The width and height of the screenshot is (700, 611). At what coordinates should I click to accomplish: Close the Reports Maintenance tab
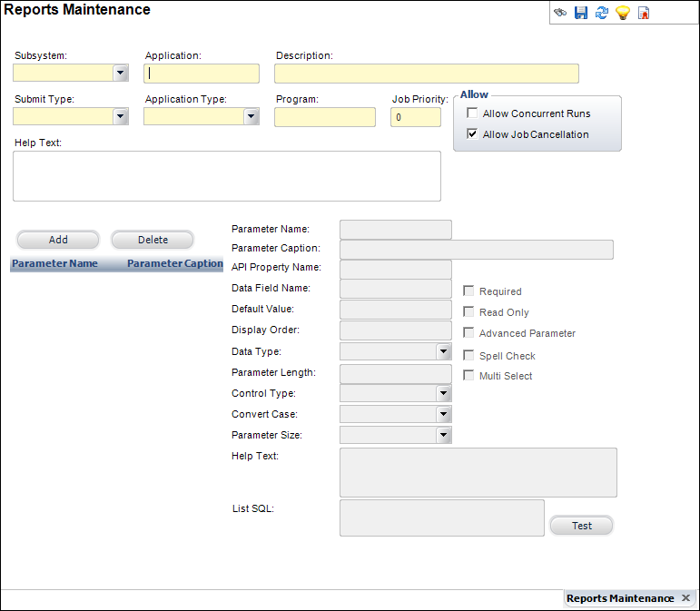click(x=686, y=597)
